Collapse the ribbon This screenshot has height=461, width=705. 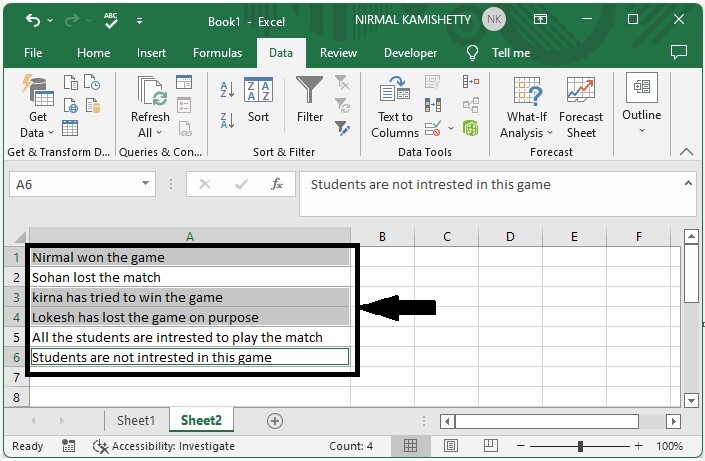[x=687, y=152]
